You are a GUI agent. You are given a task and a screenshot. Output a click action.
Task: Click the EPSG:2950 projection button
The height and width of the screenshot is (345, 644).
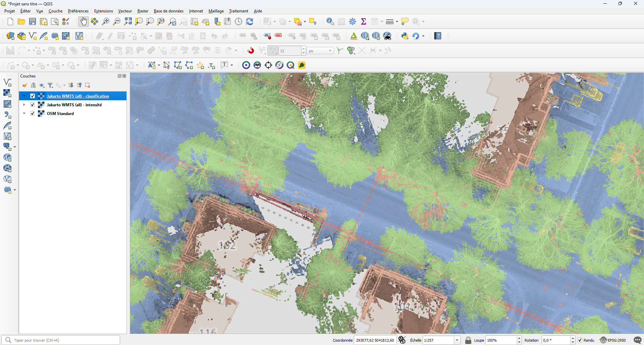tap(613, 340)
